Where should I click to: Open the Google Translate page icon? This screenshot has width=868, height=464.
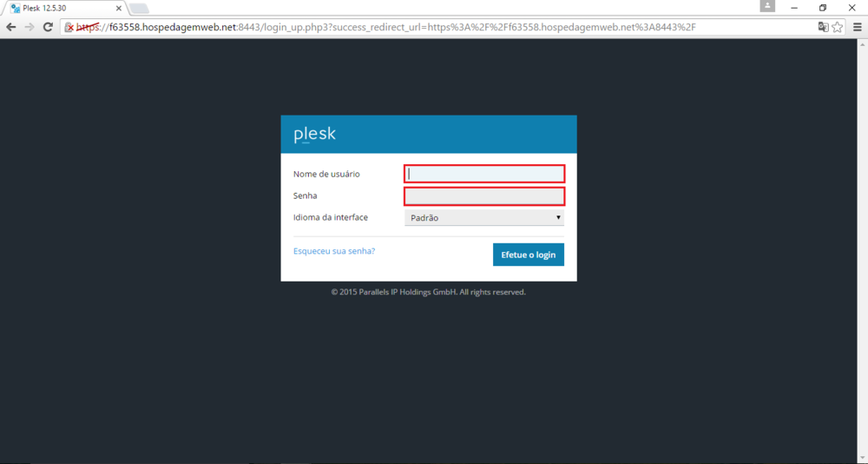tap(823, 27)
